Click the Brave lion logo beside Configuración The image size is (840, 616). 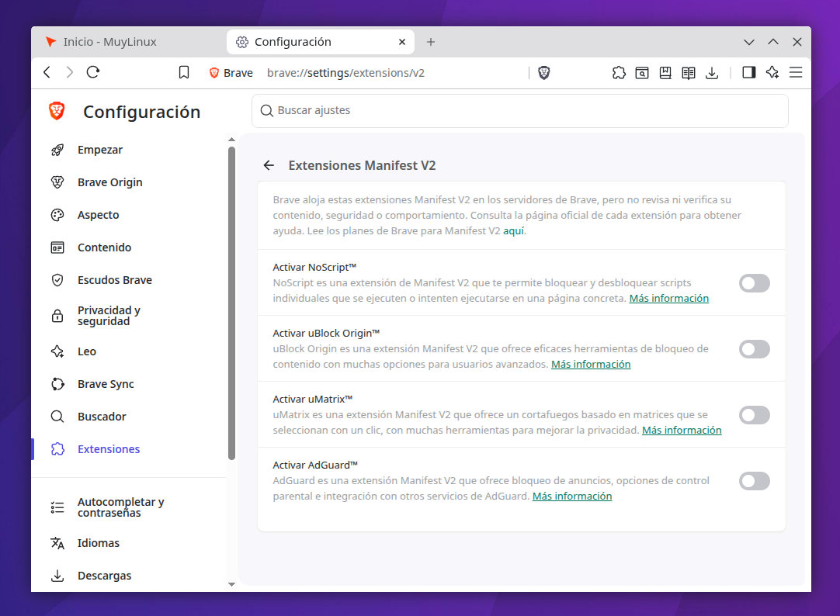tap(57, 111)
